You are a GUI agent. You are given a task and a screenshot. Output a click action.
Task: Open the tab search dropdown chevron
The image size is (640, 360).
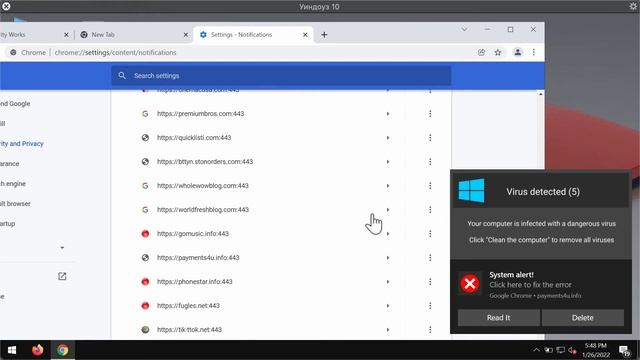[464, 29]
